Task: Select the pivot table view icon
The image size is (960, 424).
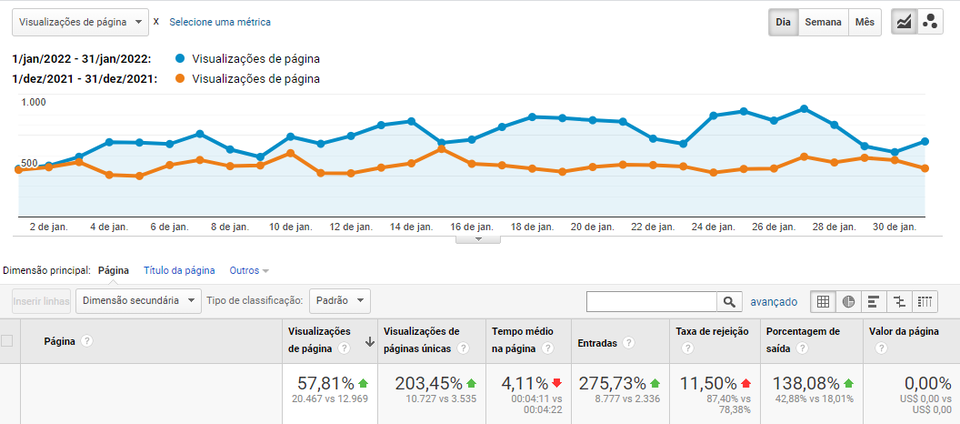Action: (x=925, y=302)
